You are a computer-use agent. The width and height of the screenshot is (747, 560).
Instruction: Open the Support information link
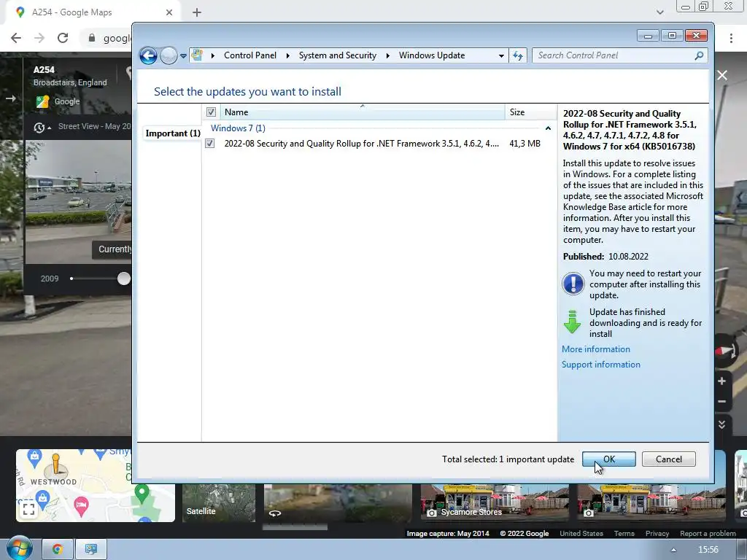point(601,365)
